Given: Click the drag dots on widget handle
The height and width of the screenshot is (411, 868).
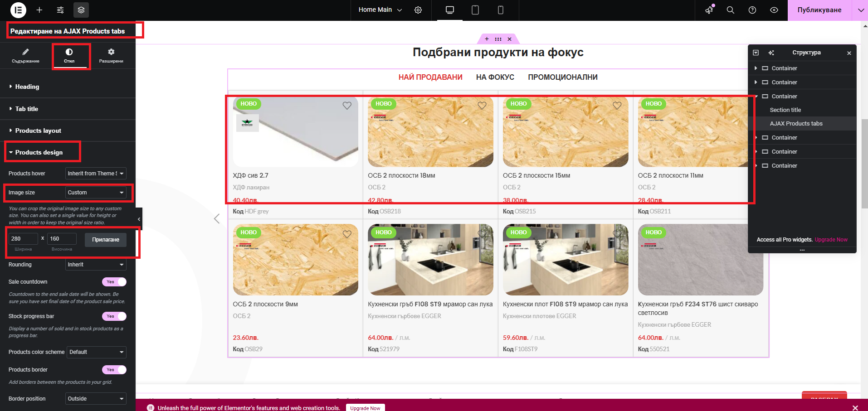Looking at the screenshot, I should pyautogui.click(x=498, y=39).
